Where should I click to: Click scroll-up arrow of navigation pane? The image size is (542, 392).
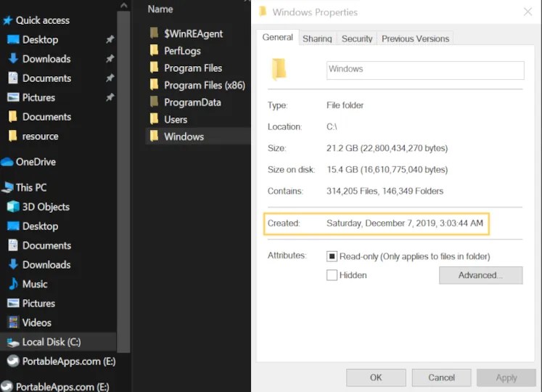124,5
